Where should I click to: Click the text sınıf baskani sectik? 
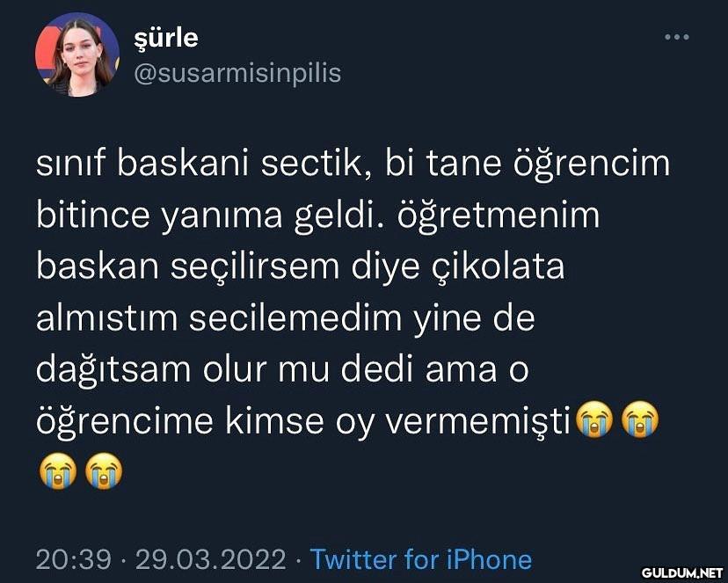tap(198, 164)
